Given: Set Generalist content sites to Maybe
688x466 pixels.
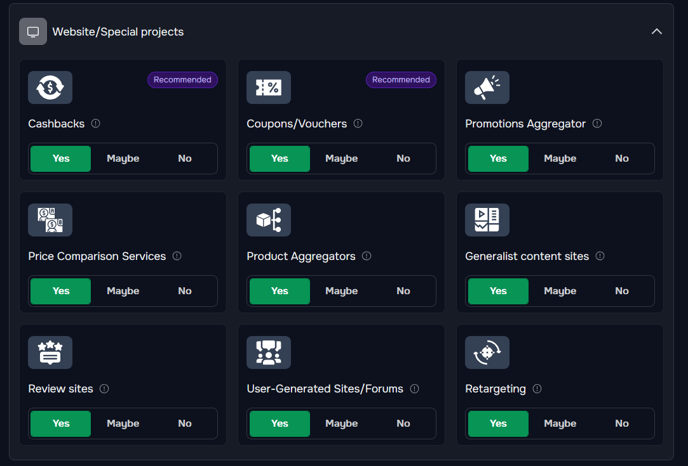Looking at the screenshot, I should point(560,291).
